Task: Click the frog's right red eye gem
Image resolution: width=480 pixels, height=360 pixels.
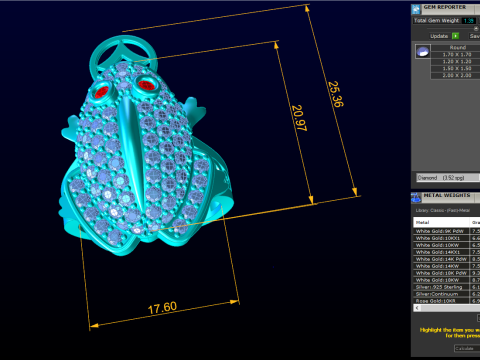Action: point(146,85)
